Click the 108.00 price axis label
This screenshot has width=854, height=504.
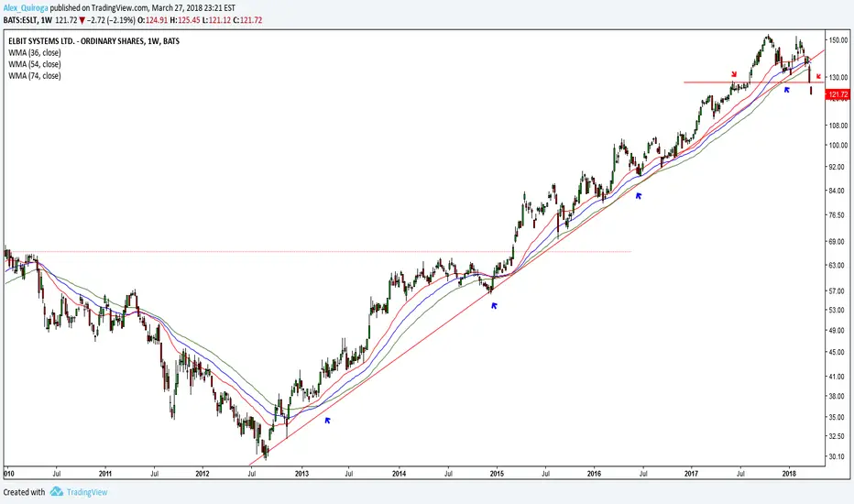[x=838, y=126]
